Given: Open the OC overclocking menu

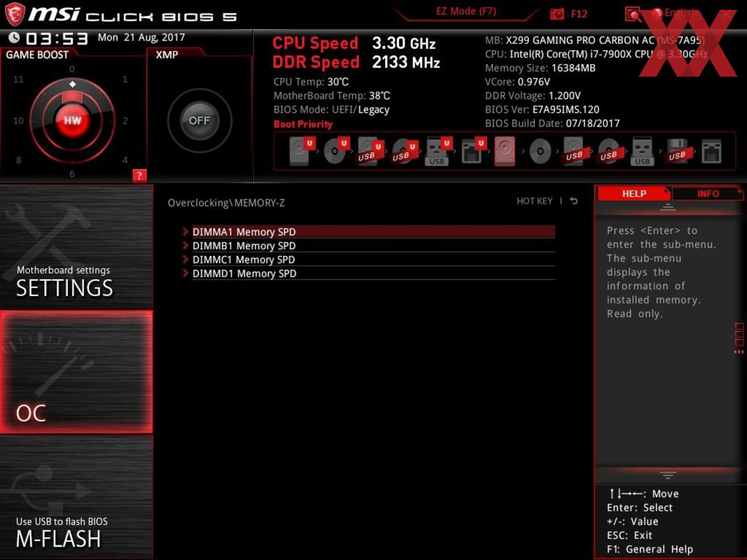Looking at the screenshot, I should point(76,372).
